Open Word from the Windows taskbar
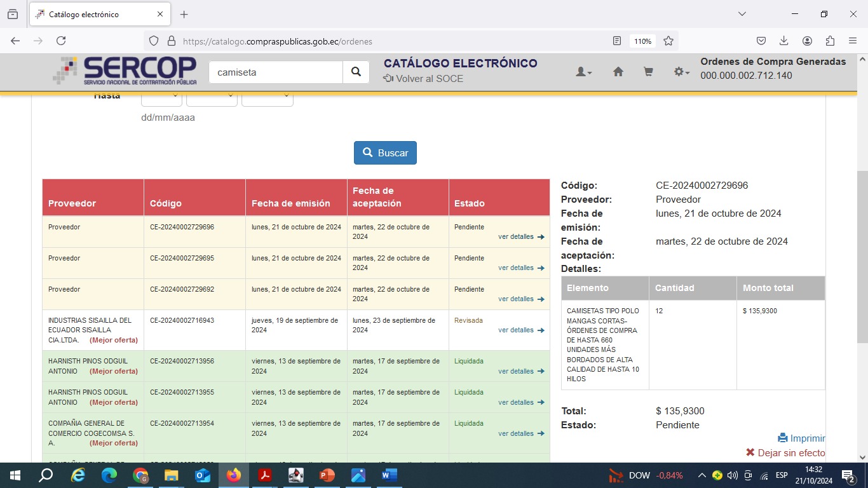The height and width of the screenshot is (488, 868). [389, 475]
